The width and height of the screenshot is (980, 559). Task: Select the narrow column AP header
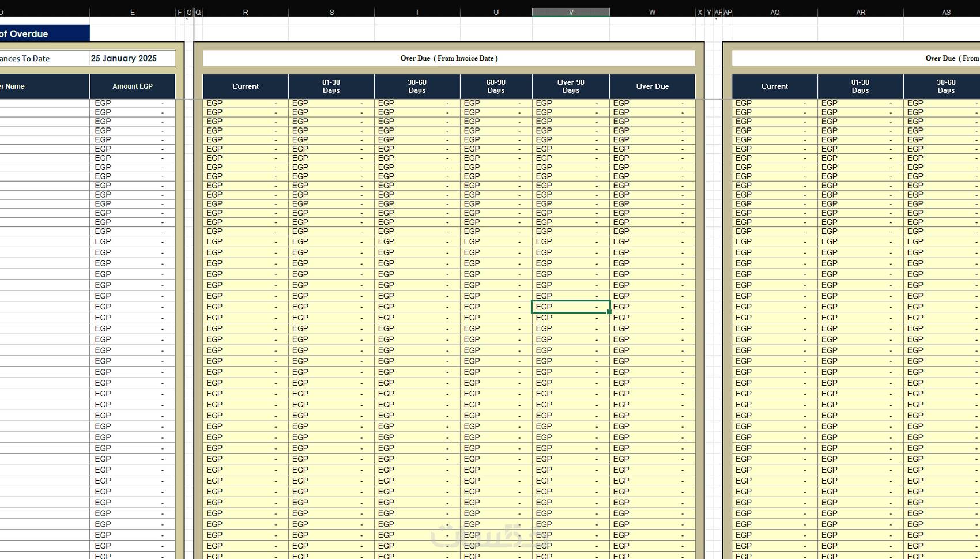pyautogui.click(x=728, y=12)
